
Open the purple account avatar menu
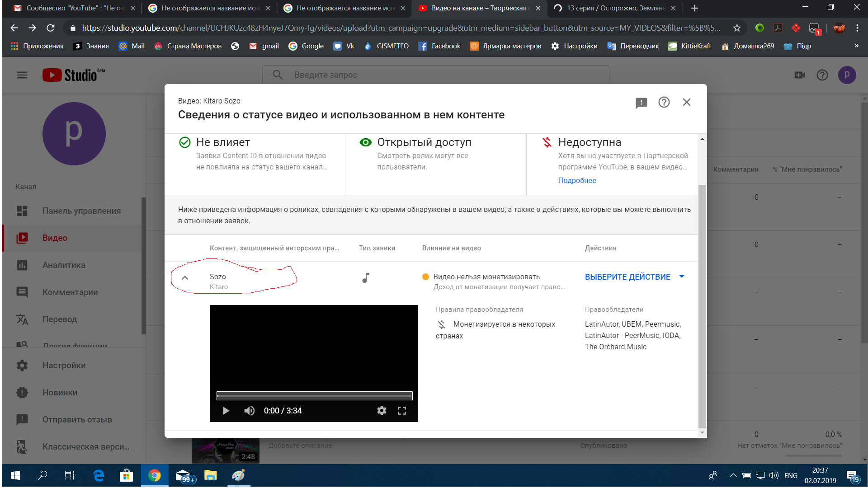[847, 75]
